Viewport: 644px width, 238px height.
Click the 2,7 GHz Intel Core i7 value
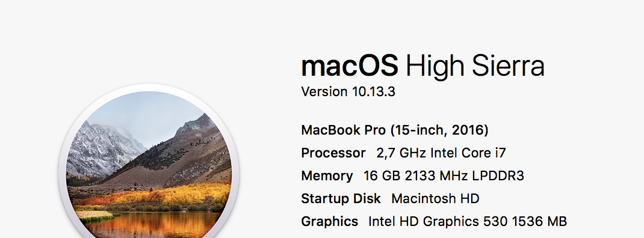click(x=441, y=153)
